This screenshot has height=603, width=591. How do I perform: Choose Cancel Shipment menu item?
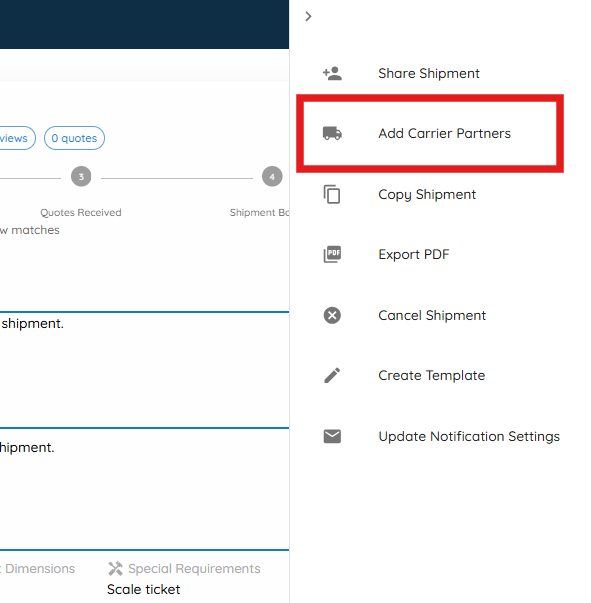[432, 315]
